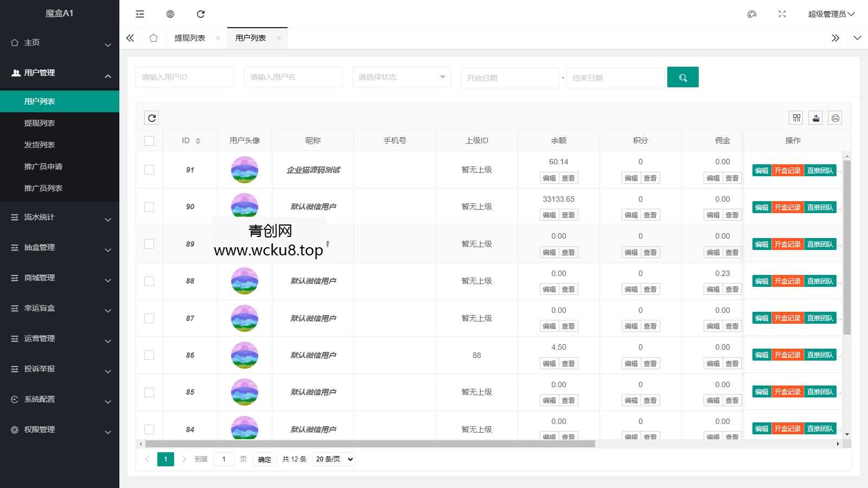Expand the 抽盒管理 sidebar menu
The image size is (868, 488).
pos(60,247)
